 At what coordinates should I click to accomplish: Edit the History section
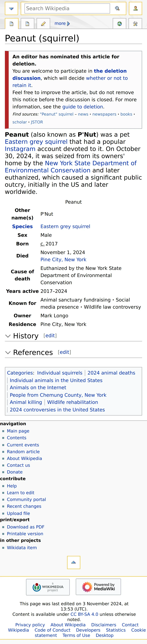coord(50,335)
